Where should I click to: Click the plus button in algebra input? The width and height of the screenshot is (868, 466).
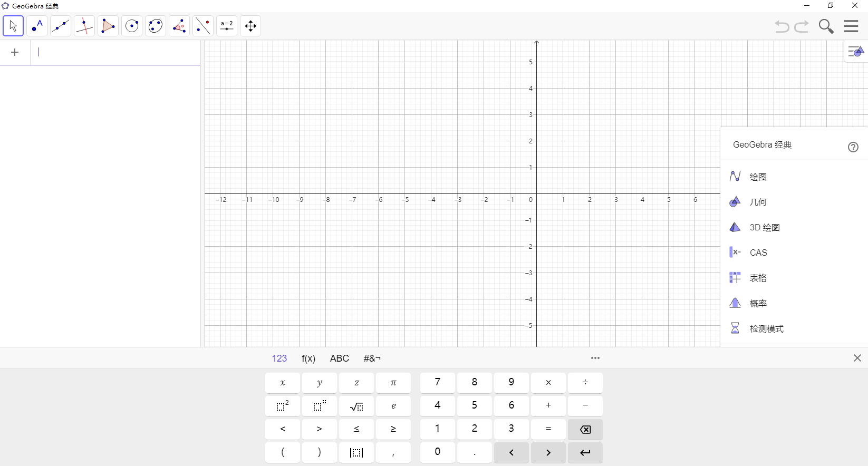click(15, 52)
